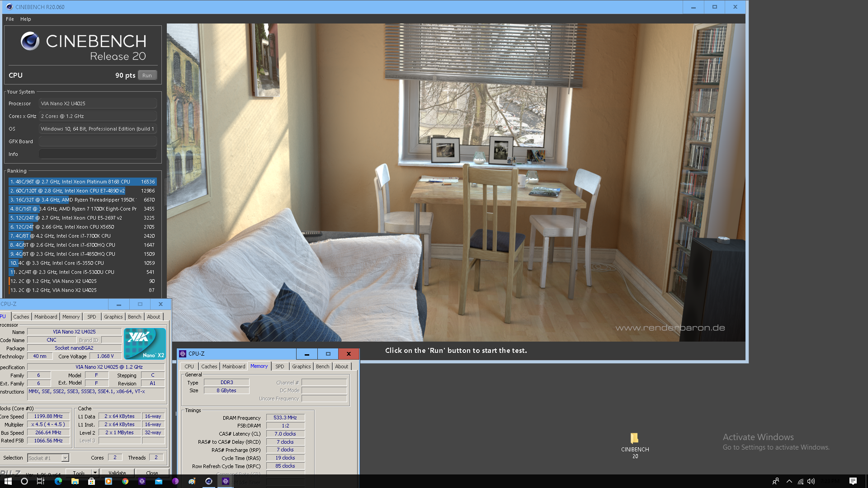The image size is (868, 488).
Task: Click the purple round browser taskbar icon
Action: tap(175, 481)
